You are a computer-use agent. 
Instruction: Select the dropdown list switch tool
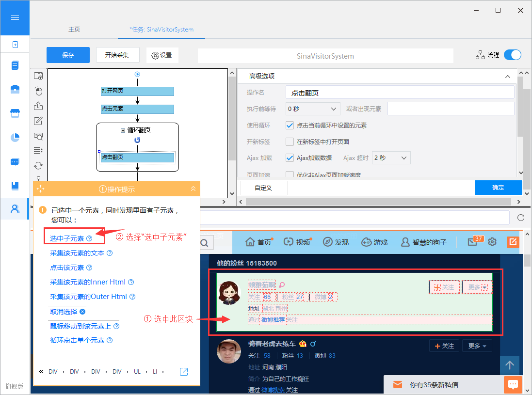pos(38,151)
